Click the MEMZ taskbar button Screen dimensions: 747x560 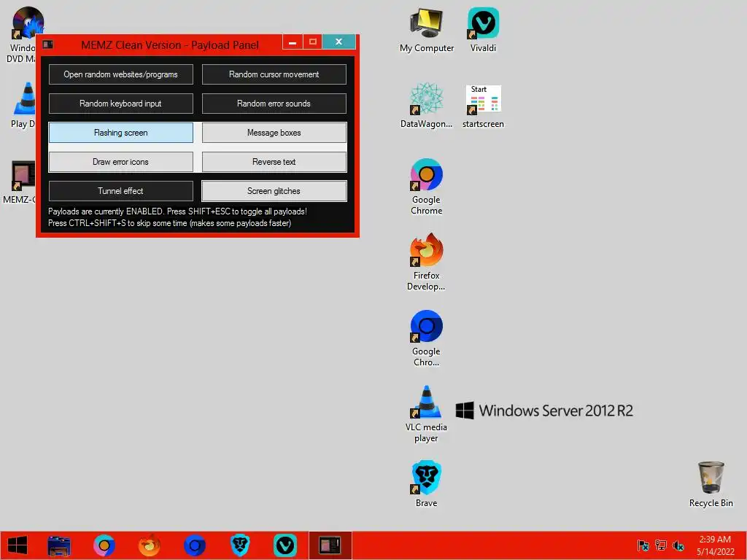click(330, 545)
